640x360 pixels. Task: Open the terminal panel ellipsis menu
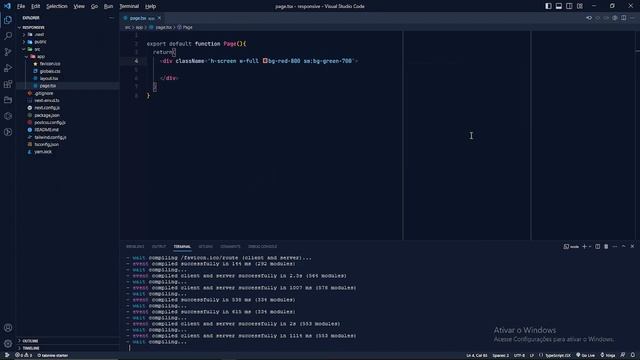(x=615, y=247)
